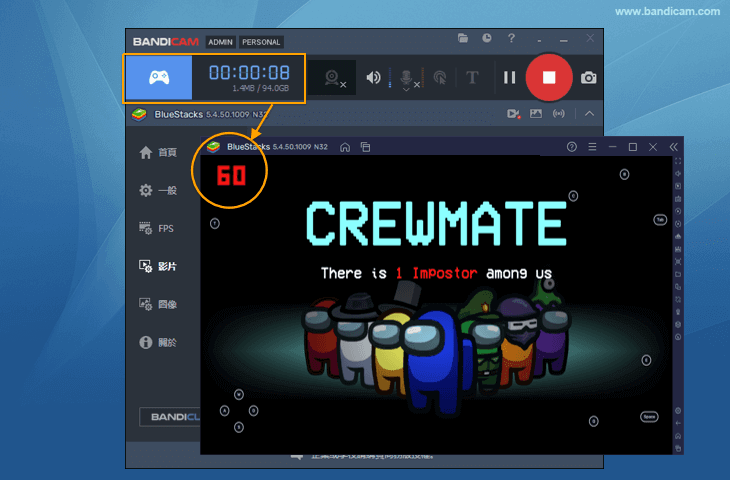
Task: Open the 關於 (About) sidebar item
Action: pyautogui.click(x=158, y=342)
